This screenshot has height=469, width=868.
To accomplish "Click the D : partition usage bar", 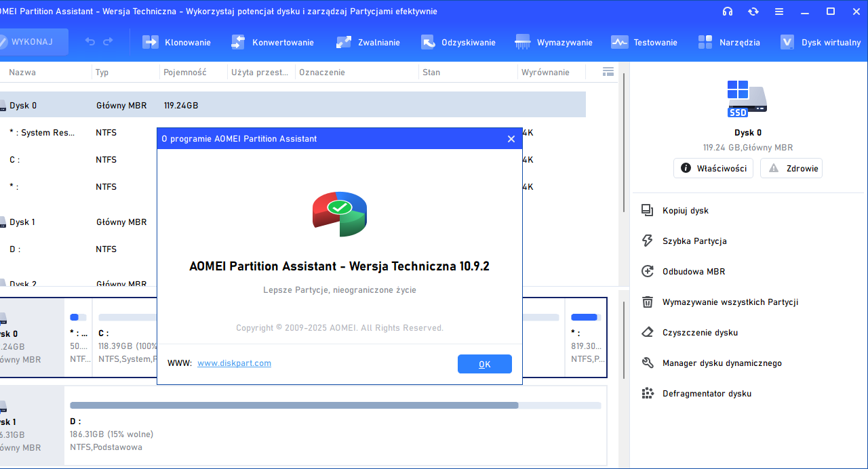I will (335, 405).
